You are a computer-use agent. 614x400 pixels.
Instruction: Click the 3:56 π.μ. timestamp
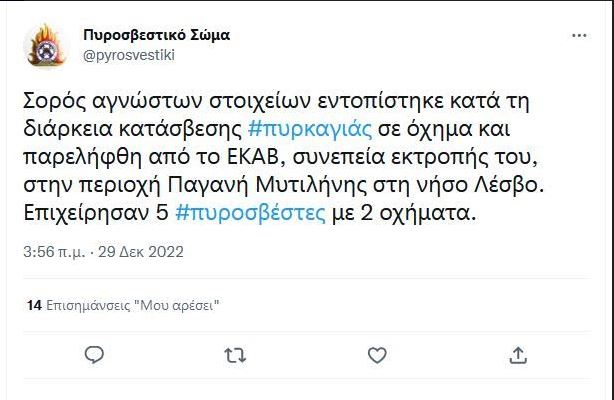pyautogui.click(x=54, y=252)
